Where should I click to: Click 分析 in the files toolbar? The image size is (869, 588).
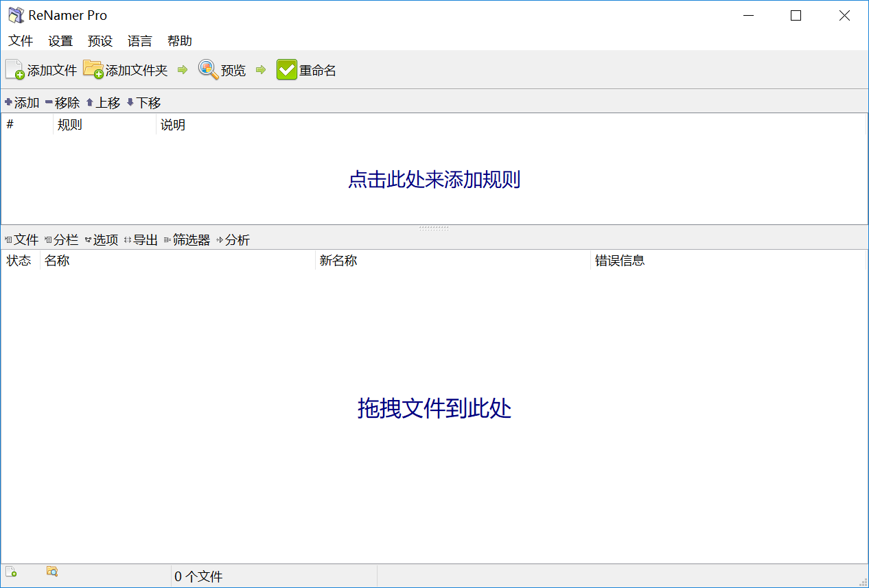236,239
